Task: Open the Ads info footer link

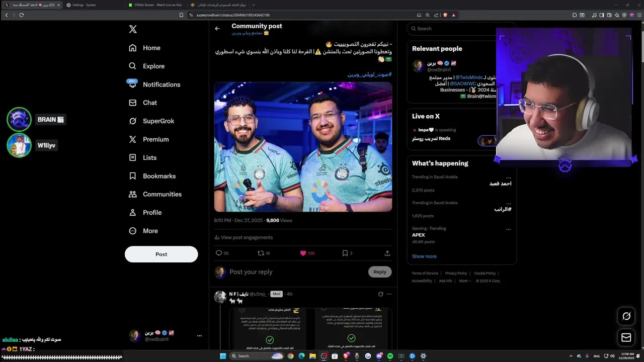Action: tap(445, 281)
